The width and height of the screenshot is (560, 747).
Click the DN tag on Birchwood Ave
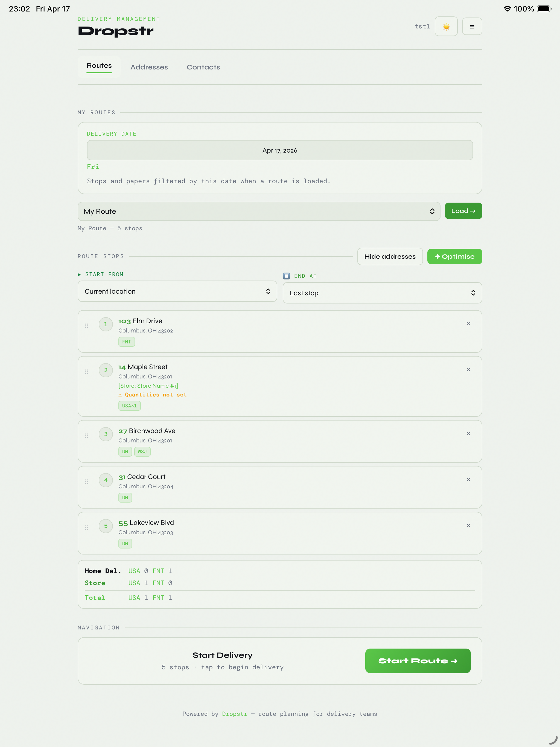[125, 451]
